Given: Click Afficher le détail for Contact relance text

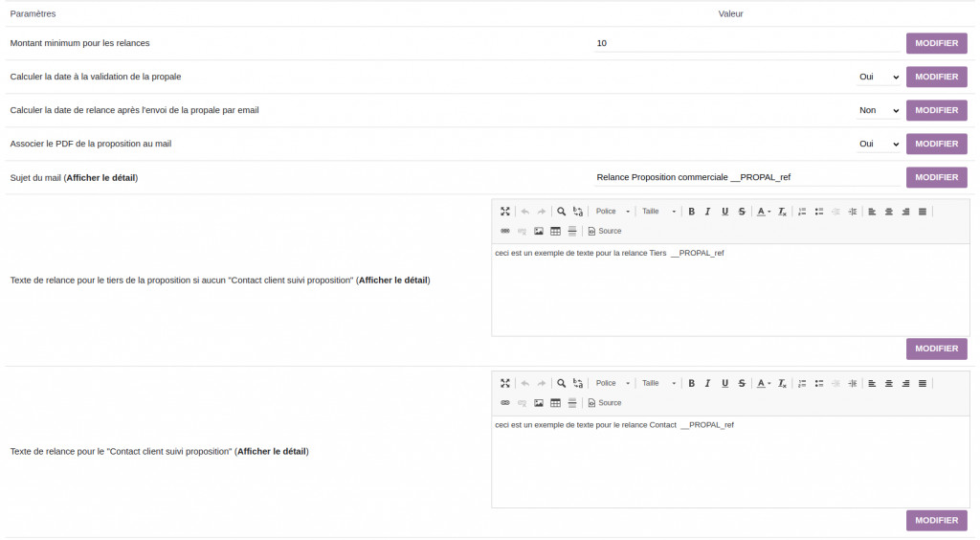Looking at the screenshot, I should click(x=272, y=452).
